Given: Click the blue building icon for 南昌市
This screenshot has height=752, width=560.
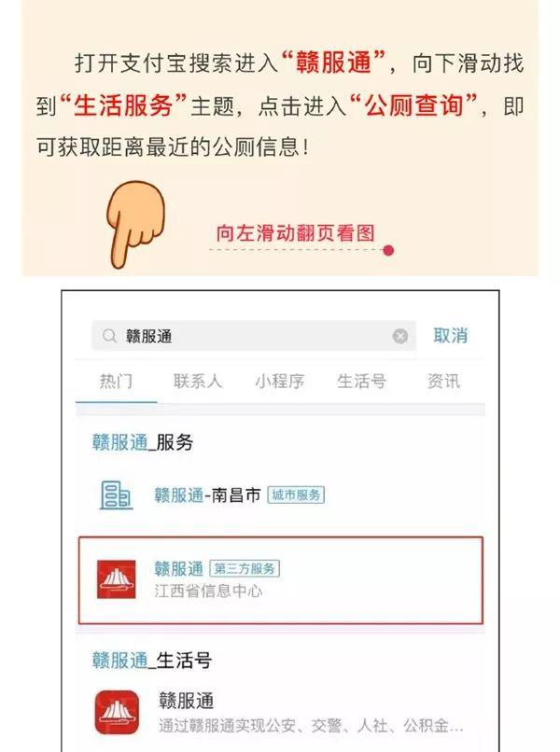Looking at the screenshot, I should tap(116, 495).
